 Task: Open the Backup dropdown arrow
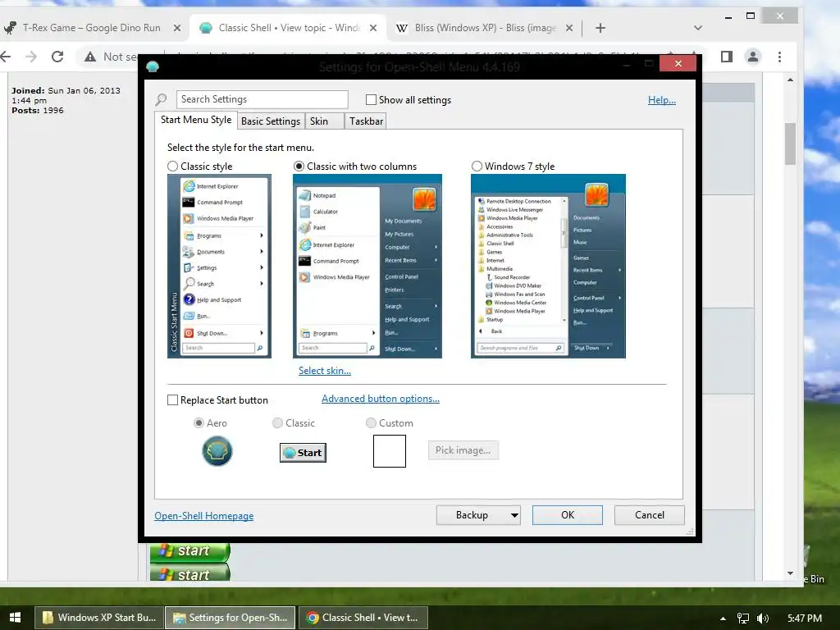[x=514, y=515]
